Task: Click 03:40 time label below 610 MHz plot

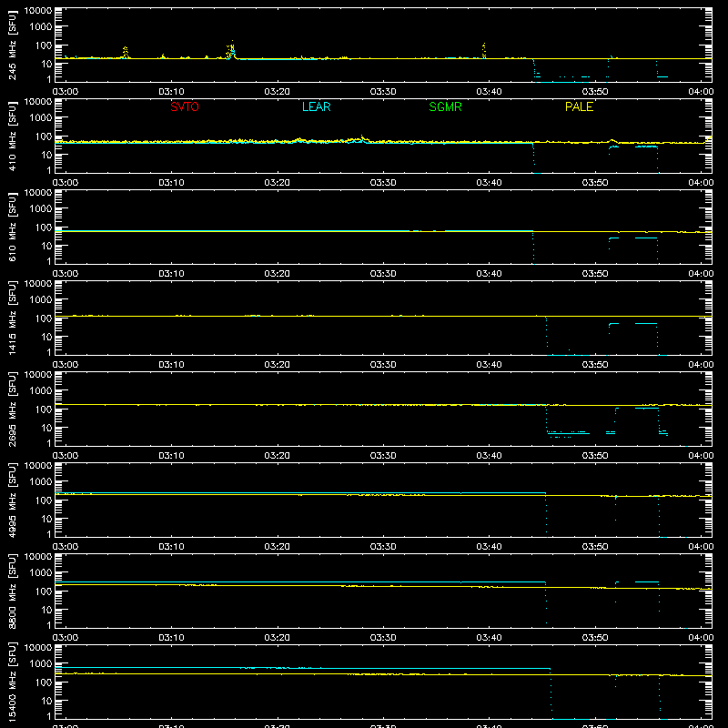Action: (489, 274)
